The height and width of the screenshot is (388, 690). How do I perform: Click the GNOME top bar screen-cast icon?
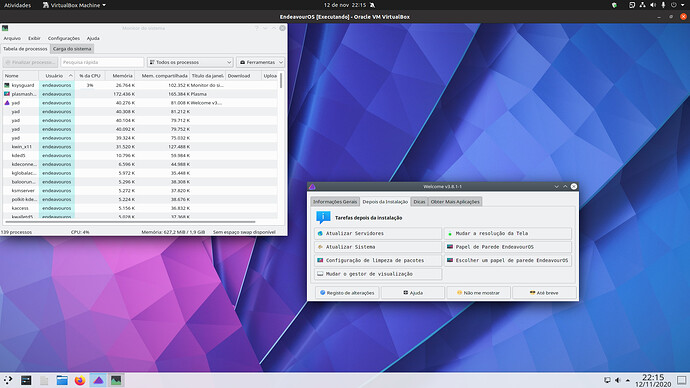point(632,5)
